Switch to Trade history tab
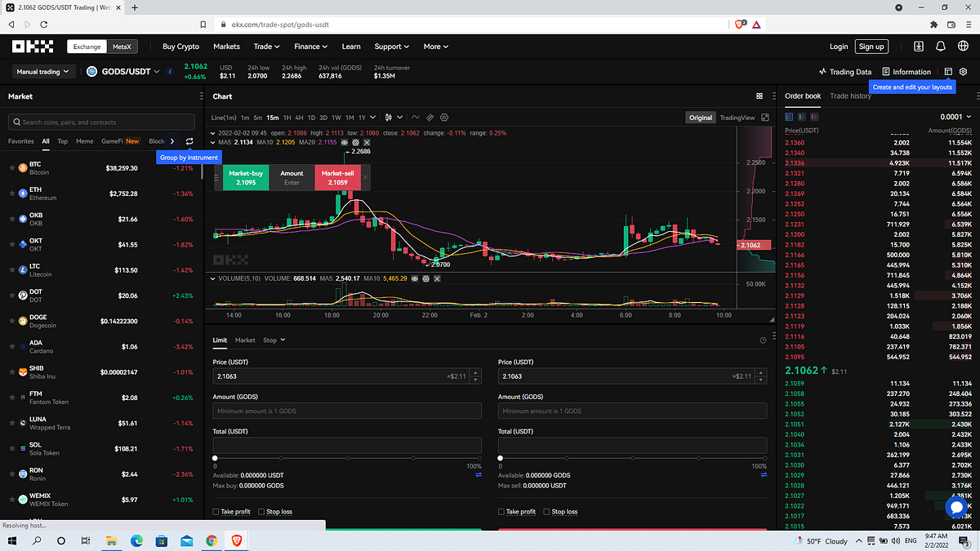Viewport: 980px width, 551px height. [850, 96]
